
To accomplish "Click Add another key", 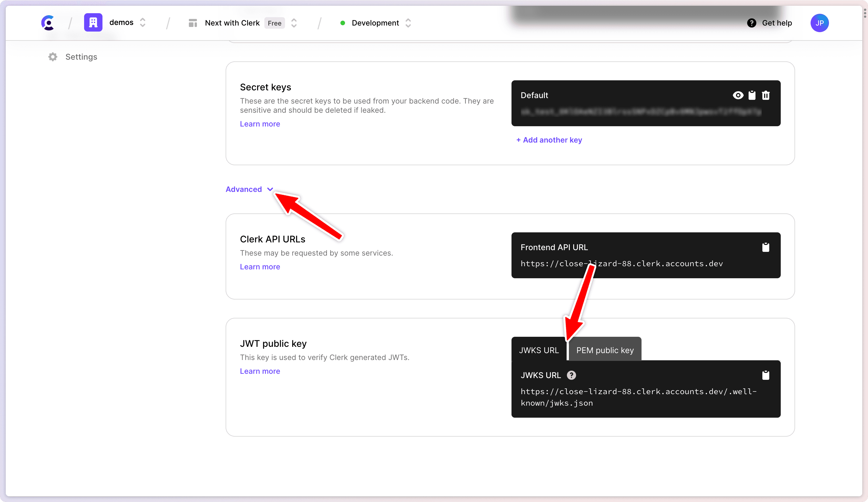I will coord(549,140).
